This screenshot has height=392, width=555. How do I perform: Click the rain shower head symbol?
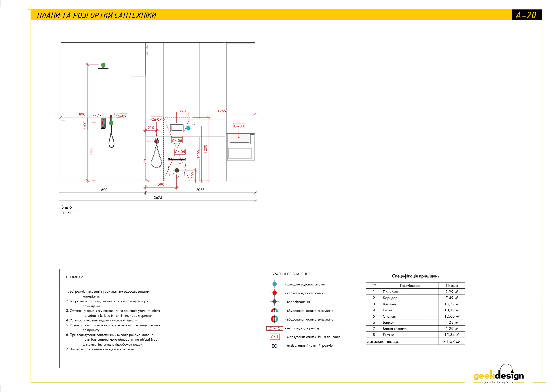pos(103,69)
